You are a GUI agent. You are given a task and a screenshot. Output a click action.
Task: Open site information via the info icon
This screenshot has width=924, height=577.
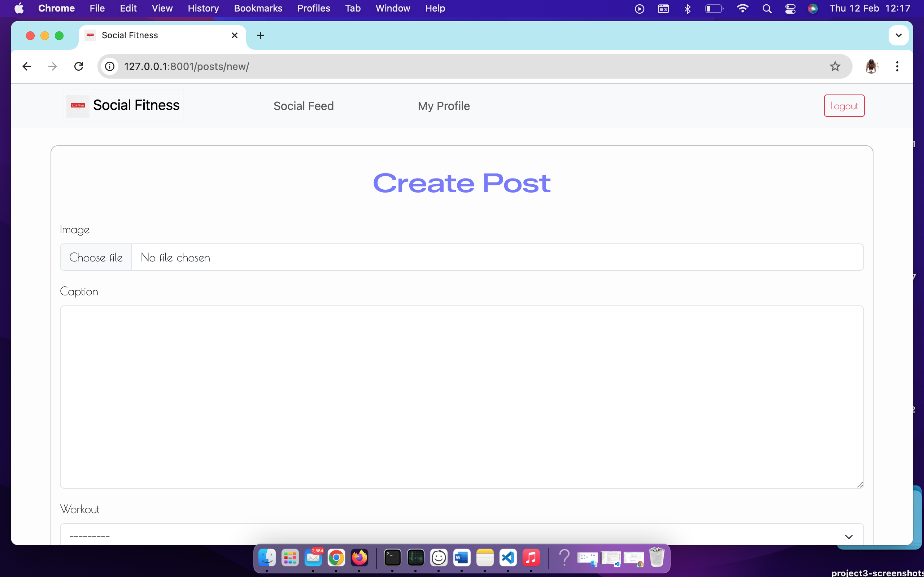point(110,66)
